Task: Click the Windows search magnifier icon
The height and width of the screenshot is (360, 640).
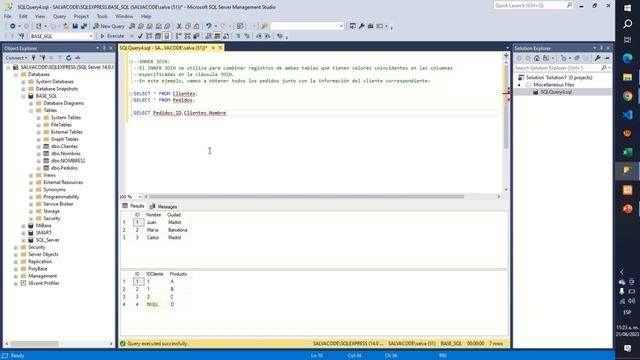Action: [627, 24]
